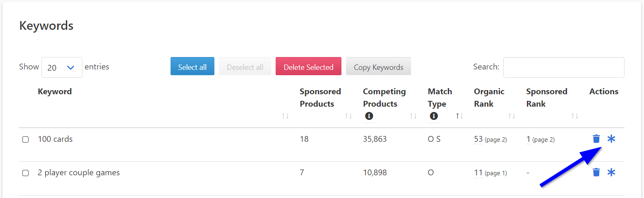This screenshot has width=644, height=198.
Task: Click the Delete Selected button
Action: coord(308,67)
